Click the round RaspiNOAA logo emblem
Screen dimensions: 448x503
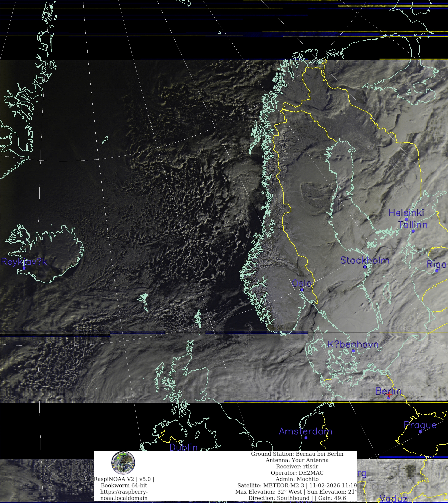coord(123,463)
